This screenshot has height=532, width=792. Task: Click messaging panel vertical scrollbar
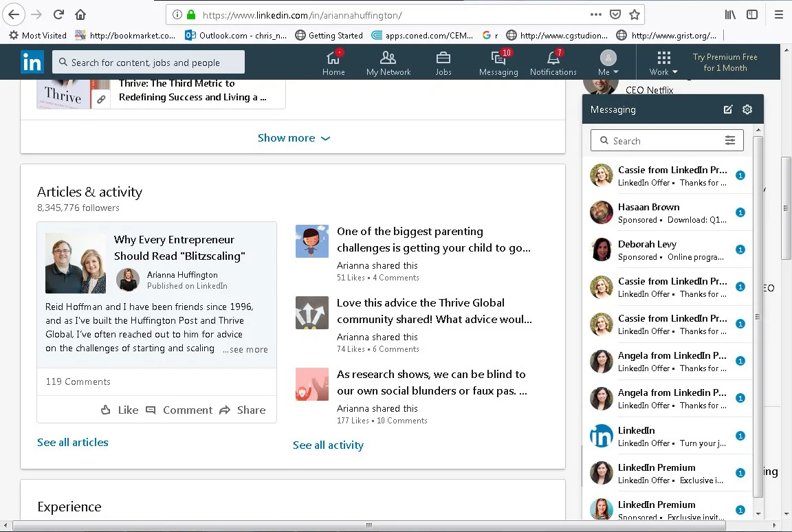click(x=758, y=315)
